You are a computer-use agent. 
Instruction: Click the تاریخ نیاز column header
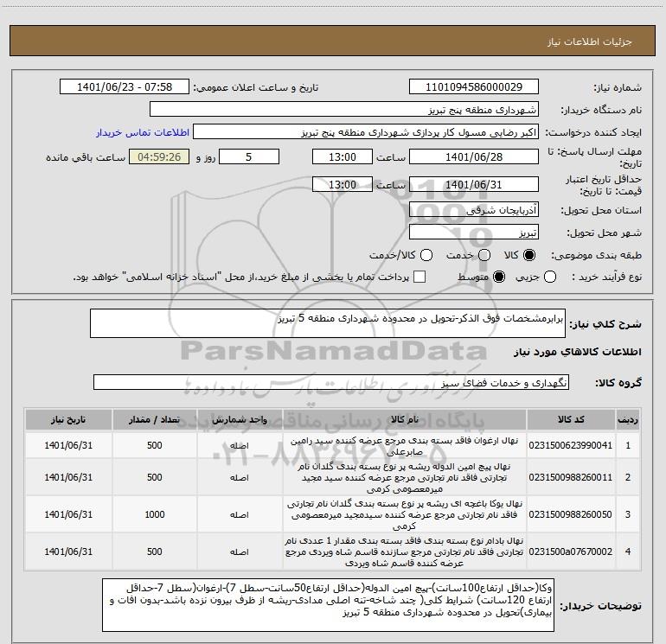coord(68,419)
